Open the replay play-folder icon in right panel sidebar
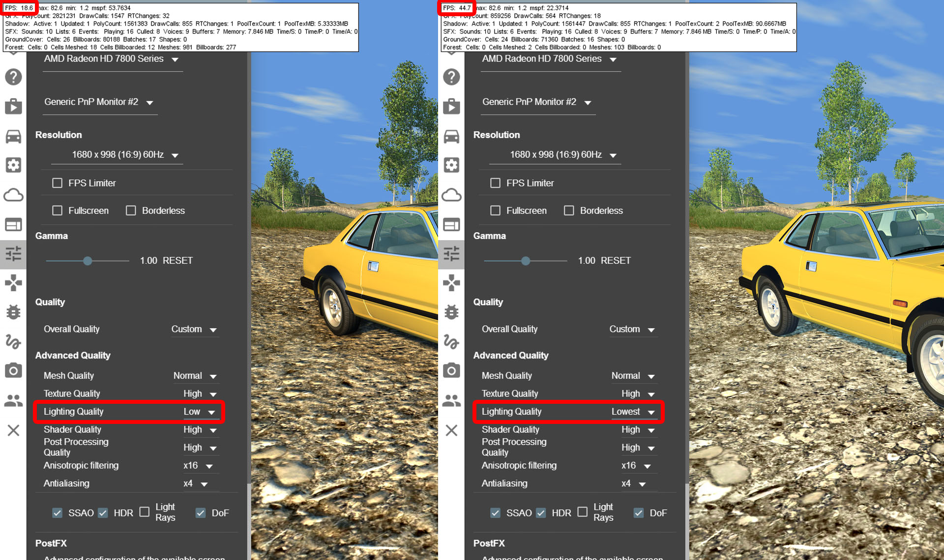Viewport: 944px width, 560px height. [451, 106]
